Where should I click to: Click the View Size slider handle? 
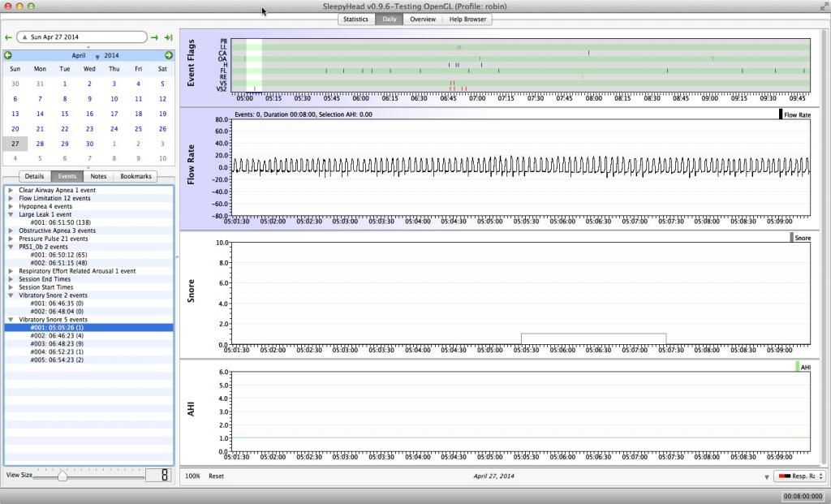[x=62, y=476]
